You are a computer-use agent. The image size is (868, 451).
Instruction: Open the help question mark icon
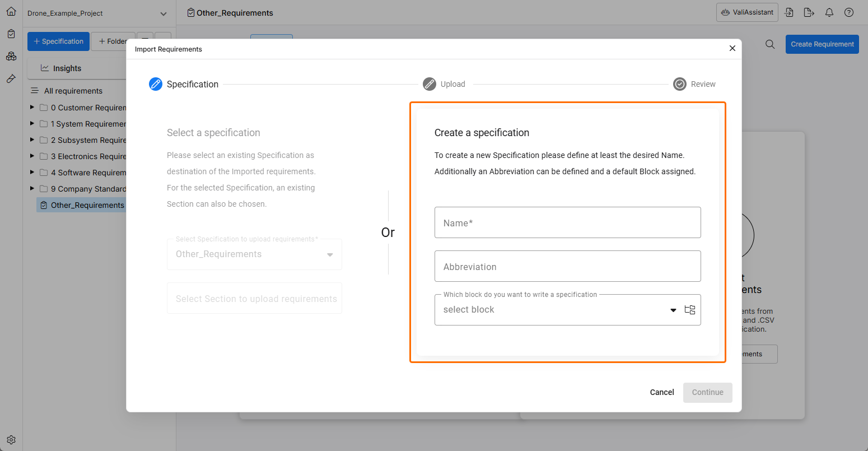(849, 12)
